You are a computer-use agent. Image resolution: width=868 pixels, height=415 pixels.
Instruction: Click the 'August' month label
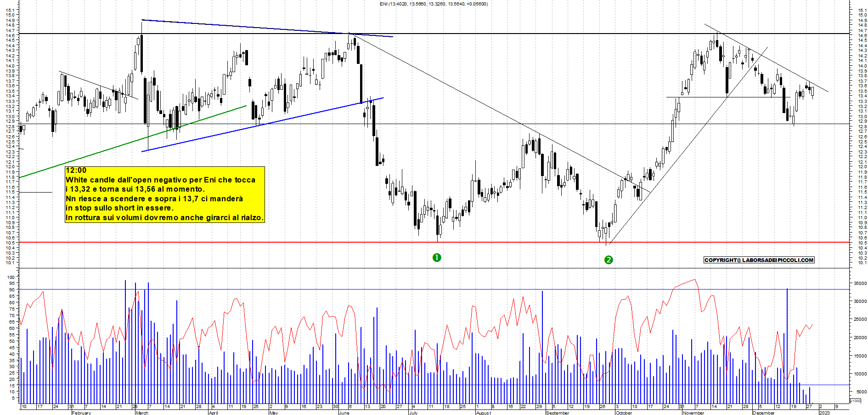click(483, 413)
